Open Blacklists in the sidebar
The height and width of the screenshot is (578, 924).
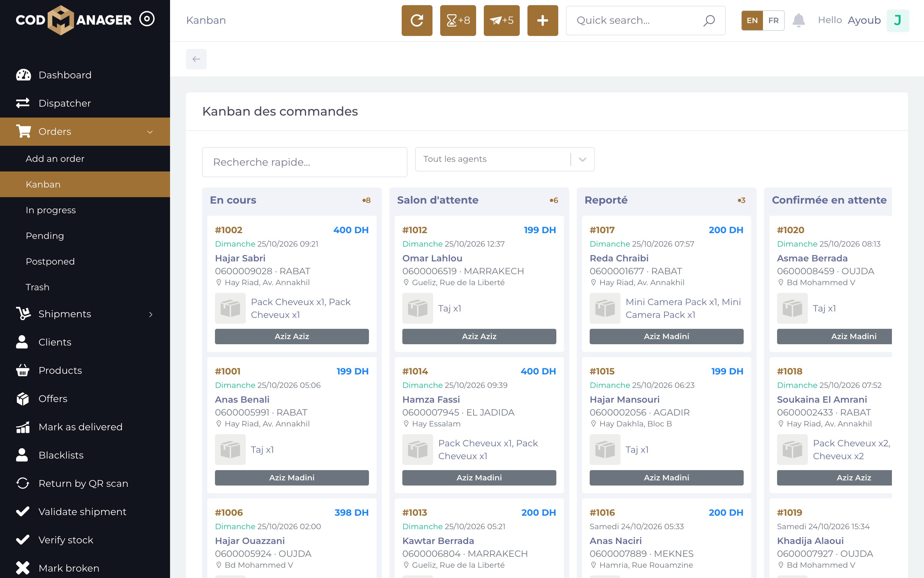85,455
